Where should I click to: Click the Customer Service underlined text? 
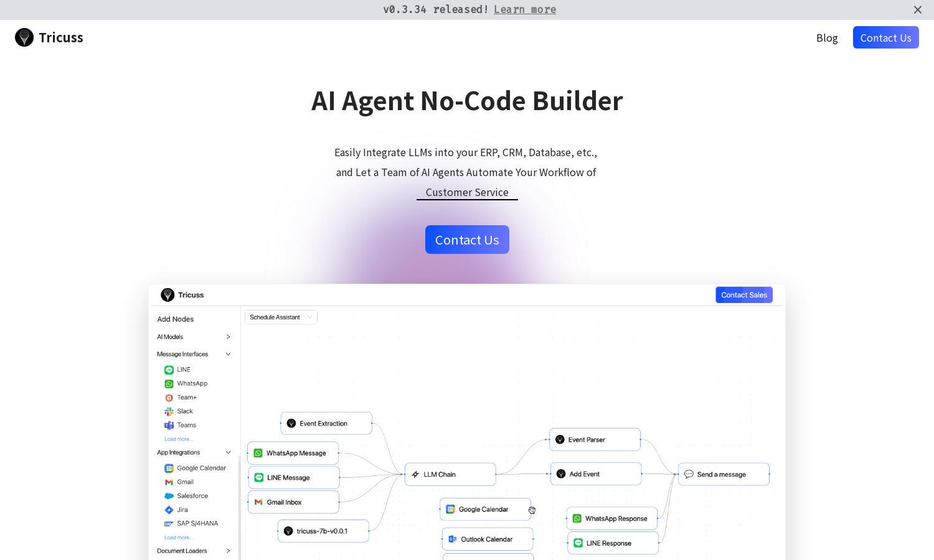[x=467, y=192]
